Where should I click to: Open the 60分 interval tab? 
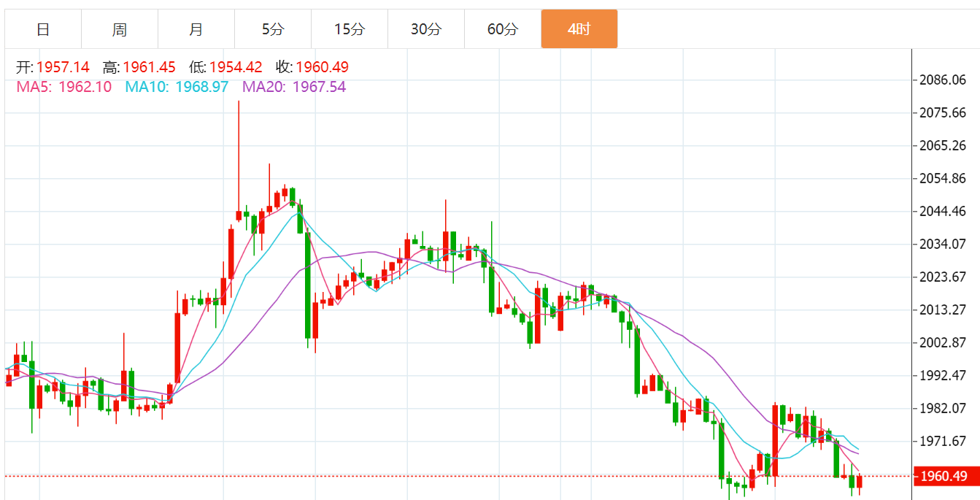(x=503, y=29)
